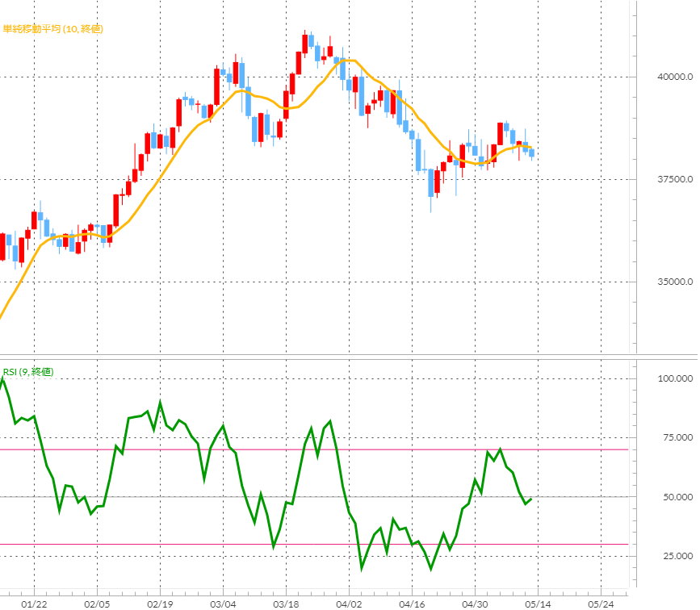Screen dimensions: 700x610
Task: Select the simple moving average (10, 終値) label
Action: pyautogui.click(x=53, y=29)
